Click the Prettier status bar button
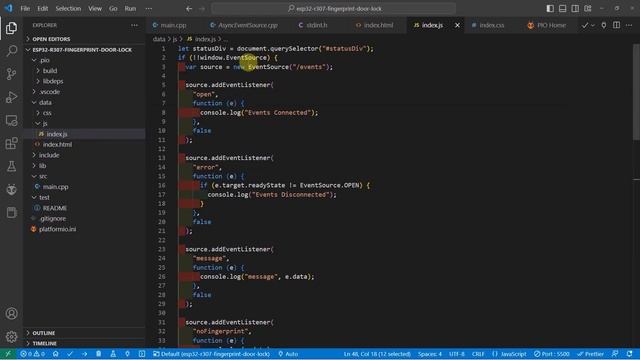The height and width of the screenshot is (360, 640). click(591, 354)
